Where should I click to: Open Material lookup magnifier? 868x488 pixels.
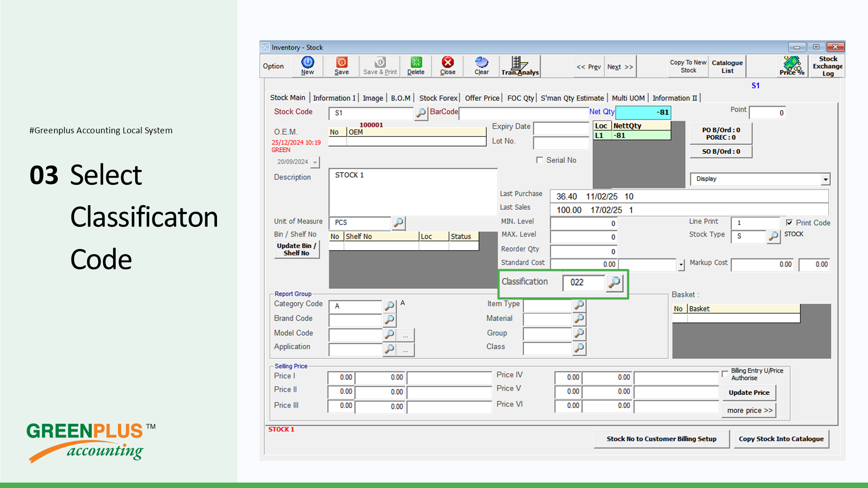pyautogui.click(x=579, y=319)
